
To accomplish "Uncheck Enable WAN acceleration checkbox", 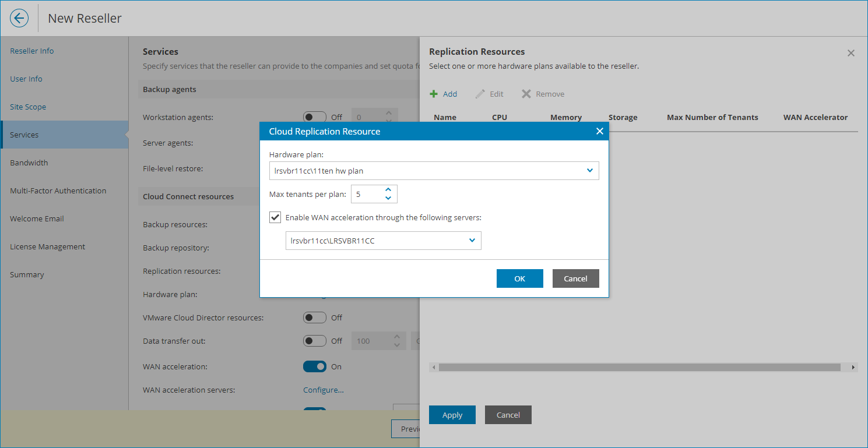I will 275,217.
